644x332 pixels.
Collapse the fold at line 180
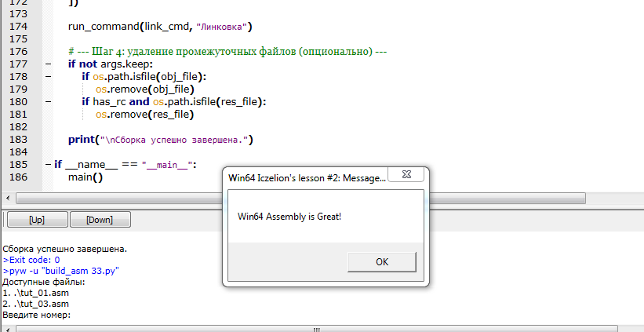pyautogui.click(x=49, y=102)
